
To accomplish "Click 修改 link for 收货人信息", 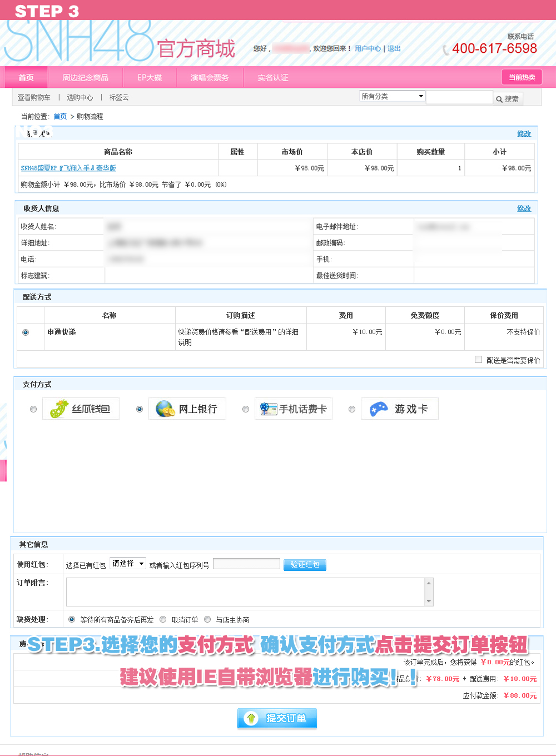I will click(x=524, y=208).
